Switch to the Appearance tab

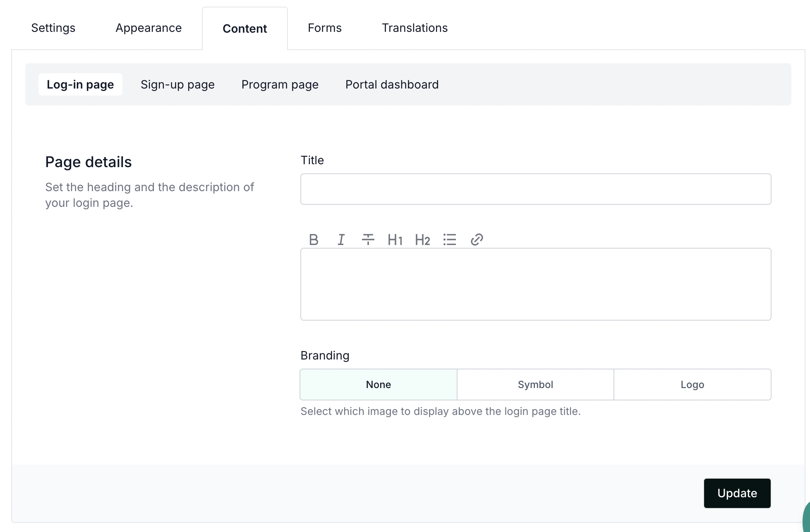(x=149, y=28)
